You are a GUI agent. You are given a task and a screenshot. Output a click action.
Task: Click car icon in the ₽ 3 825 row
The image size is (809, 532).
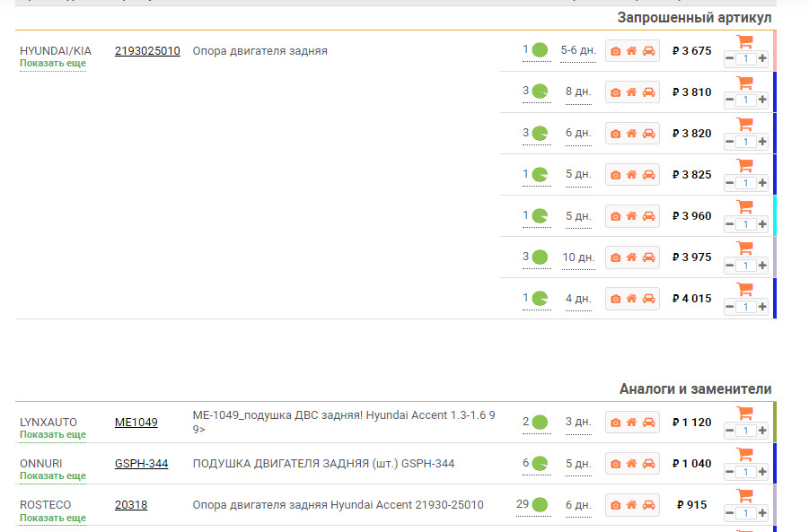coord(648,175)
